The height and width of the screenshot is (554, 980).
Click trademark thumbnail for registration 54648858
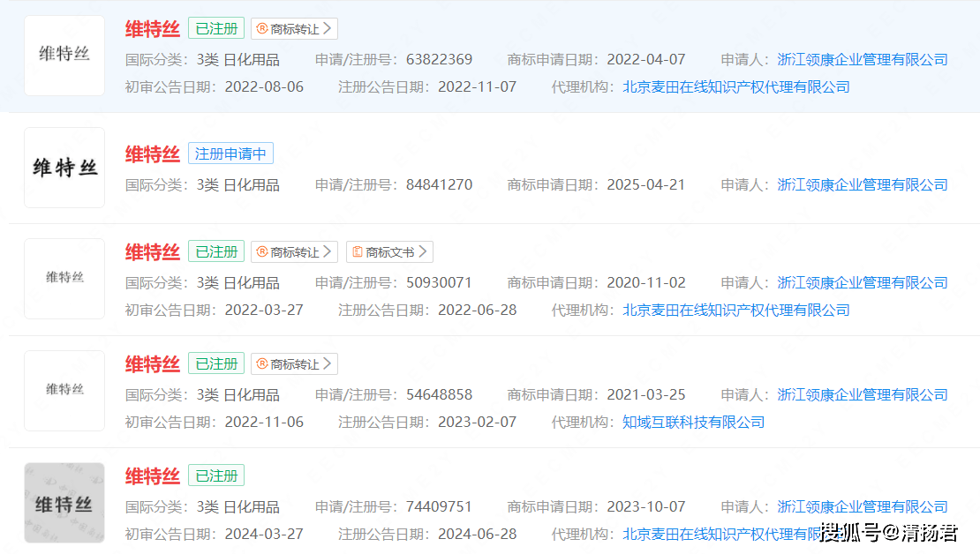[x=64, y=391]
